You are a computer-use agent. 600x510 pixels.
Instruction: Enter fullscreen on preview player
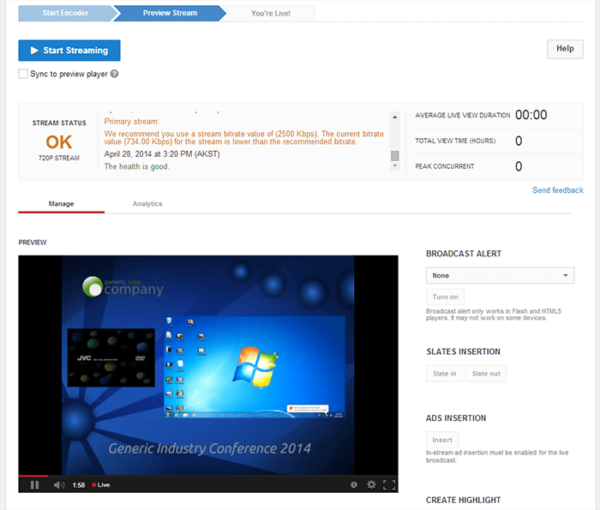(389, 485)
